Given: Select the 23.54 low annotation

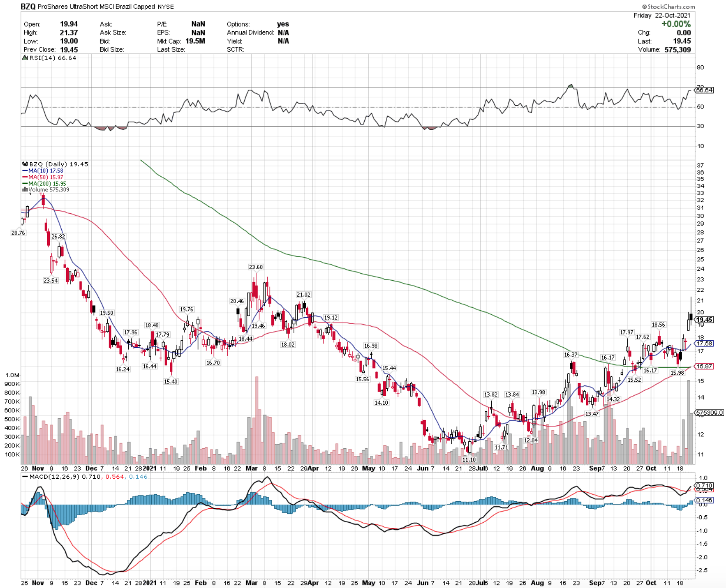Looking at the screenshot, I should tap(50, 281).
